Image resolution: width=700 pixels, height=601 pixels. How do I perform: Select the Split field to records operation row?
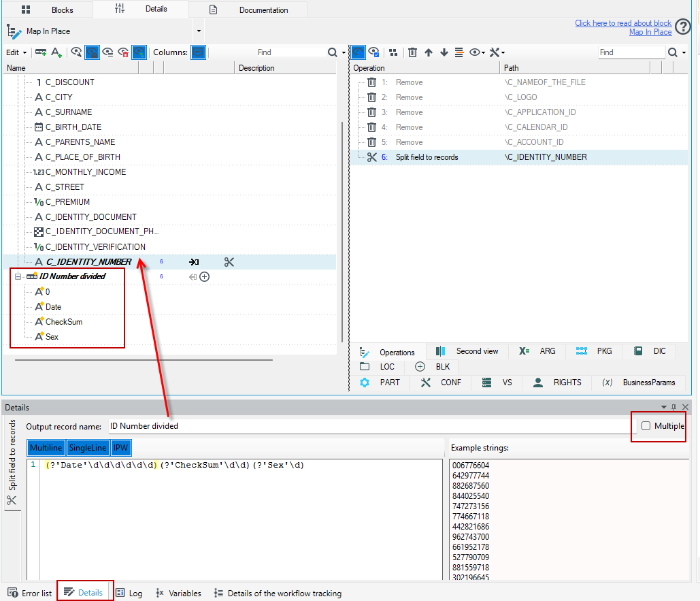[519, 157]
